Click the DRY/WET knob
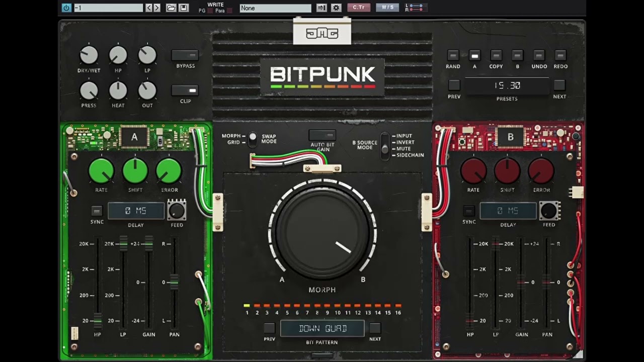The height and width of the screenshot is (362, 644). click(89, 55)
